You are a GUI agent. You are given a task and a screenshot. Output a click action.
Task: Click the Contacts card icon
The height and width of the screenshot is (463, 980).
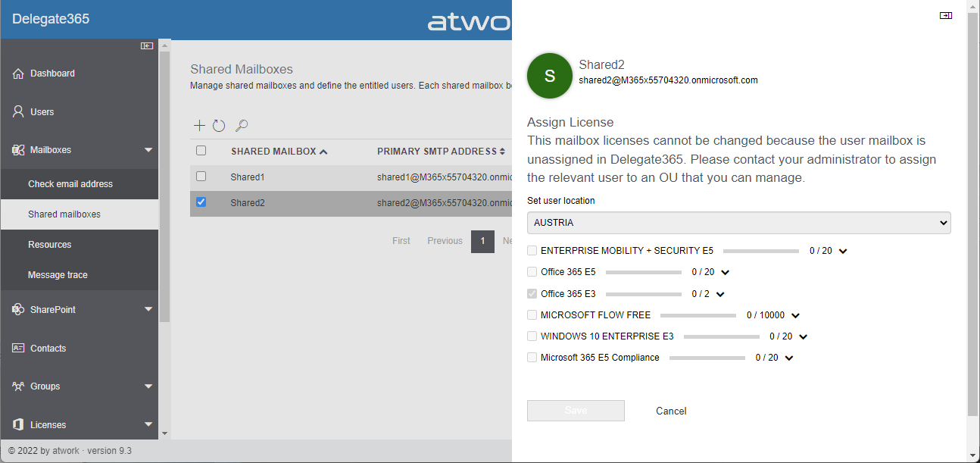[x=18, y=348]
